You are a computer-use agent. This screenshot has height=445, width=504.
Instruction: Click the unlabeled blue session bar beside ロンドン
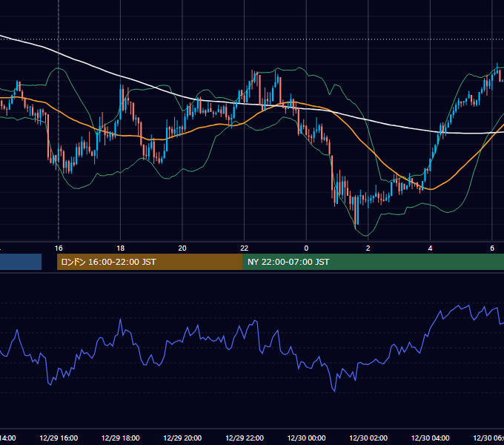point(21,262)
